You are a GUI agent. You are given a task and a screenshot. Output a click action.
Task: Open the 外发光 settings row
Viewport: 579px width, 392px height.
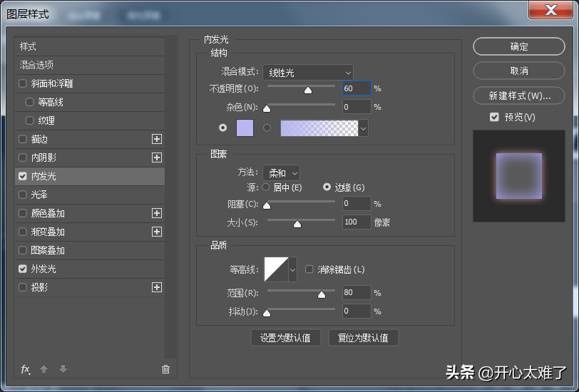(90, 269)
